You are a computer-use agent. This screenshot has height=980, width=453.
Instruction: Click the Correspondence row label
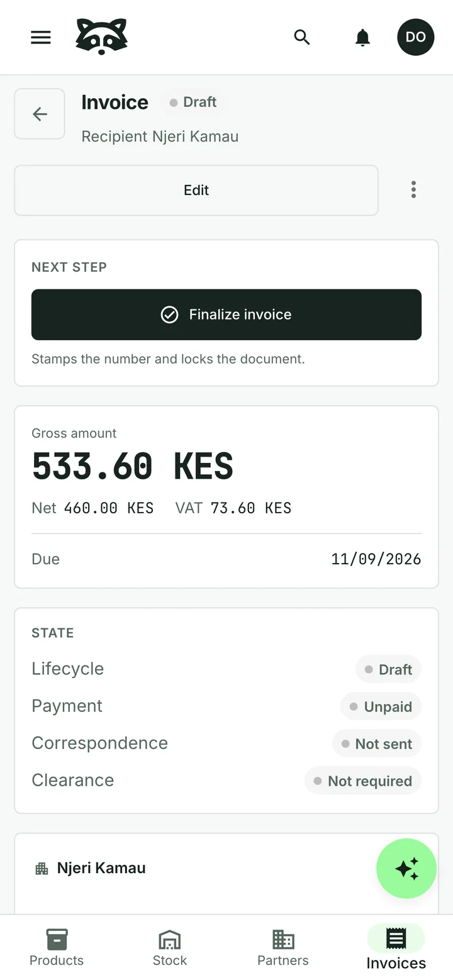click(99, 743)
